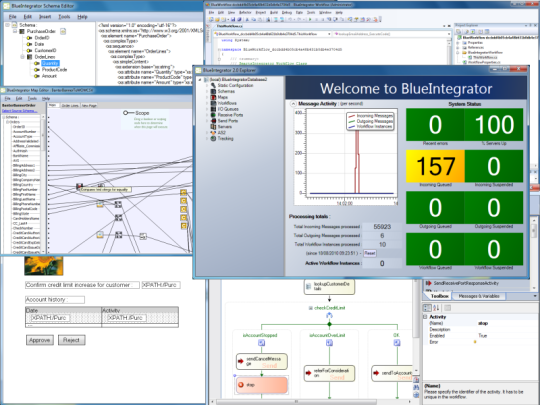Click the Reset button under processing totals
The image size is (540, 405).
click(370, 253)
